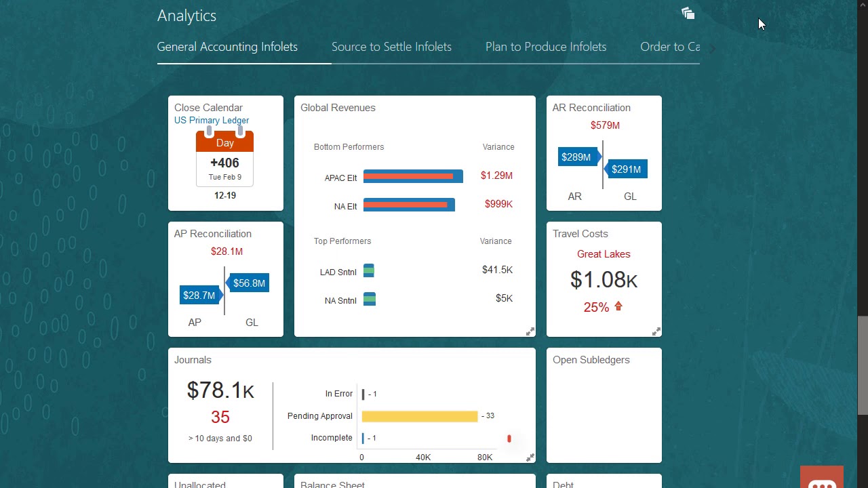Open the AP Reconciliation $28.1M difference
The image size is (868, 488).
(226, 251)
